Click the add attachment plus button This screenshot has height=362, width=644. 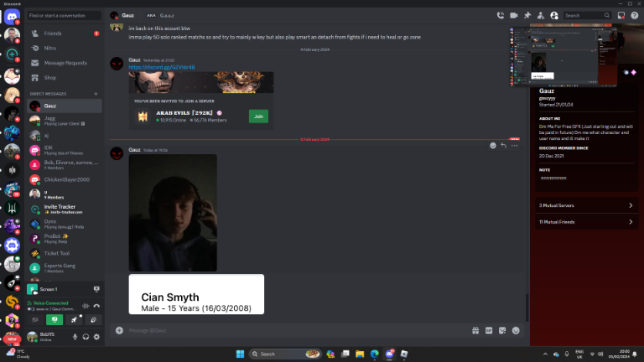click(119, 330)
